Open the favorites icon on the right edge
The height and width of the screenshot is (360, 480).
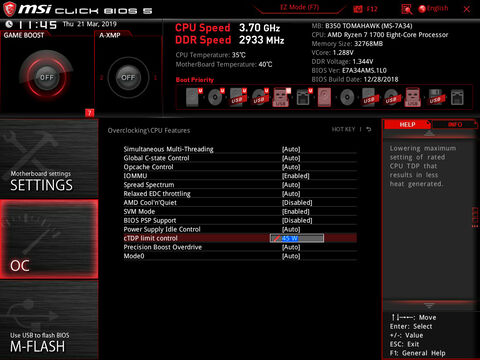[x=475, y=217]
